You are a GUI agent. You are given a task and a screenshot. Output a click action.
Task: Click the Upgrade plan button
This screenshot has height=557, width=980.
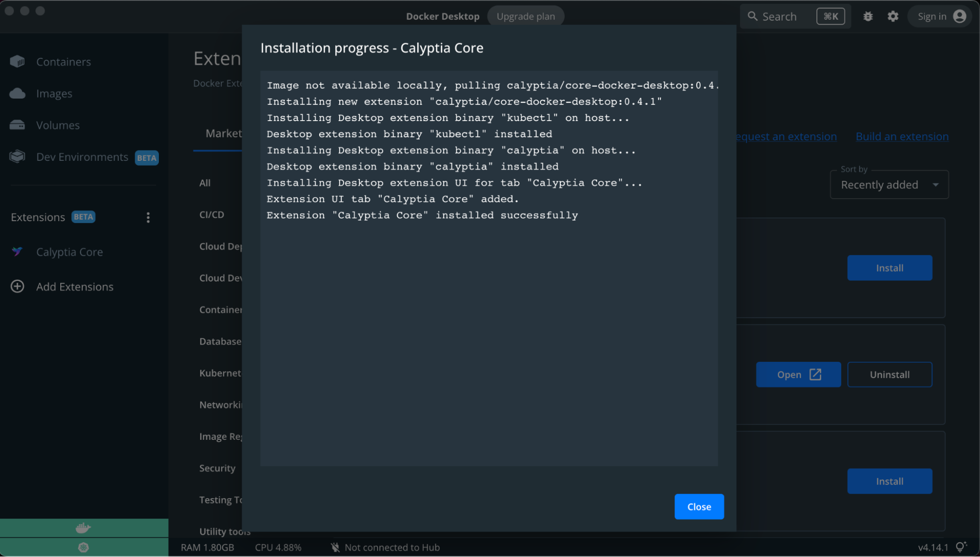tap(525, 15)
